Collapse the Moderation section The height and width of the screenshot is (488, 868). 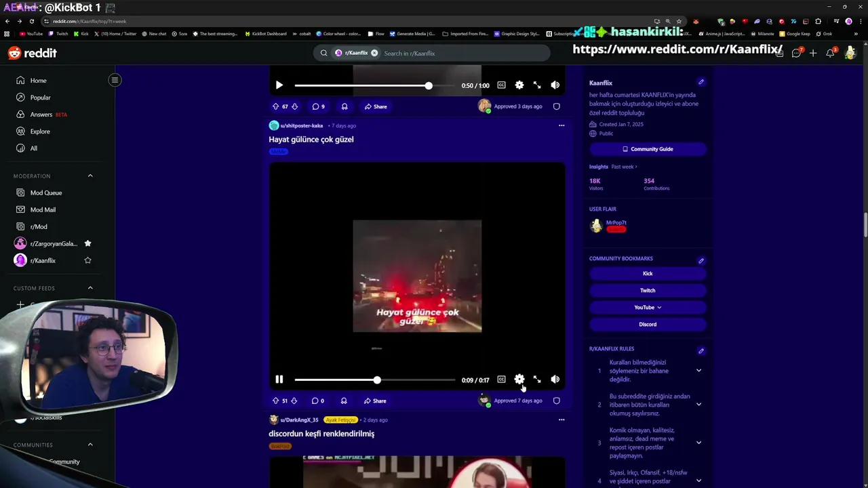coord(90,176)
